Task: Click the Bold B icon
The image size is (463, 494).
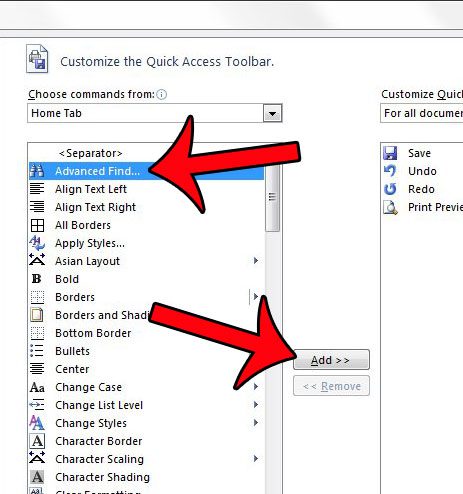Action: [x=36, y=279]
